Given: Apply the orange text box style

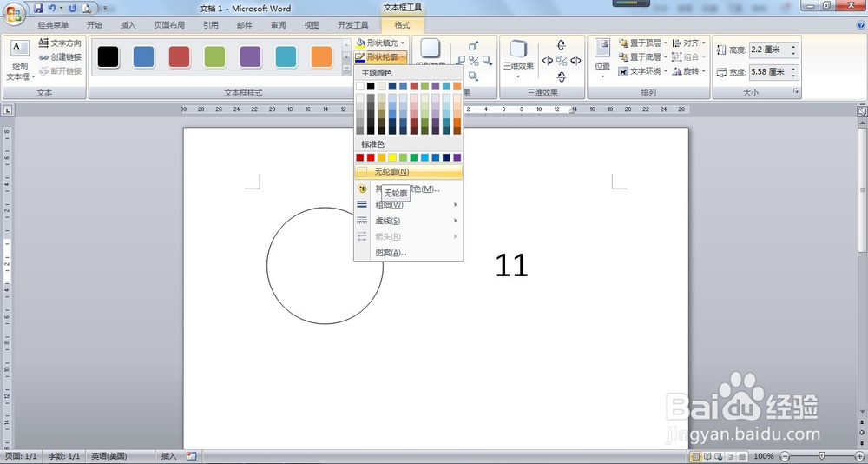Looking at the screenshot, I should [322, 56].
